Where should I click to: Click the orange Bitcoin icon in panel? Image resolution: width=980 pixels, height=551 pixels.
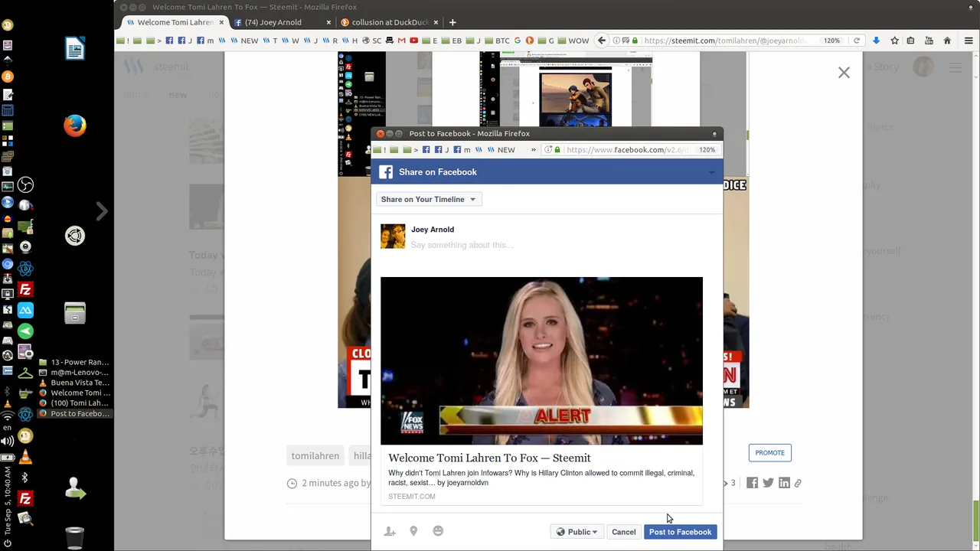point(8,77)
